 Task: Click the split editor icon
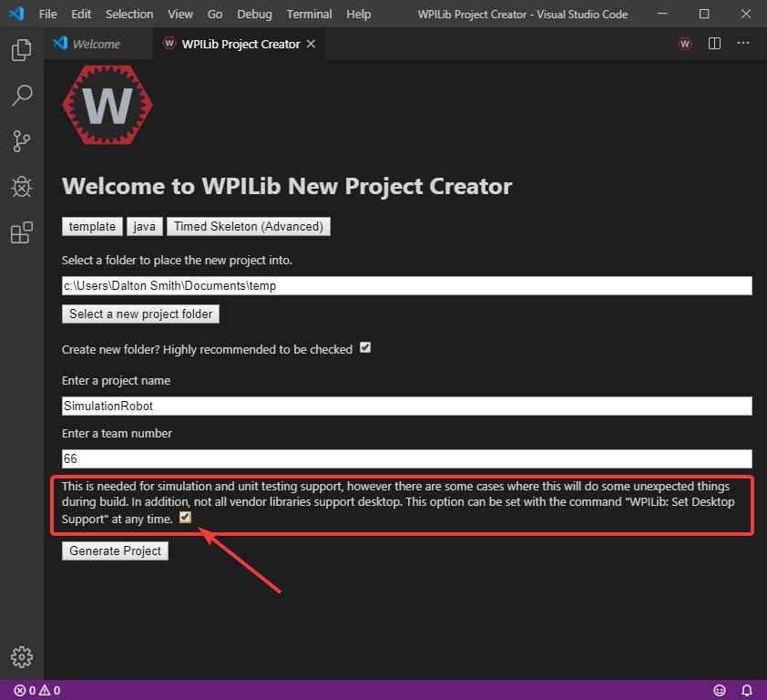714,43
